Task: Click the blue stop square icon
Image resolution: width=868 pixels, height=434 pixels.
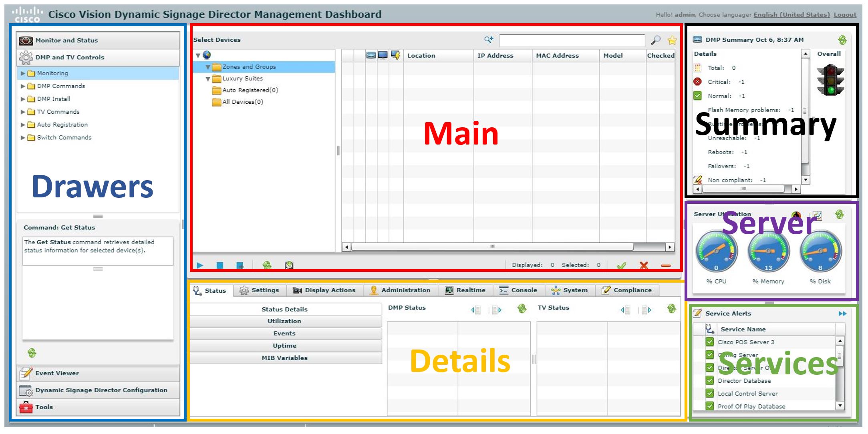Action: coord(220,265)
